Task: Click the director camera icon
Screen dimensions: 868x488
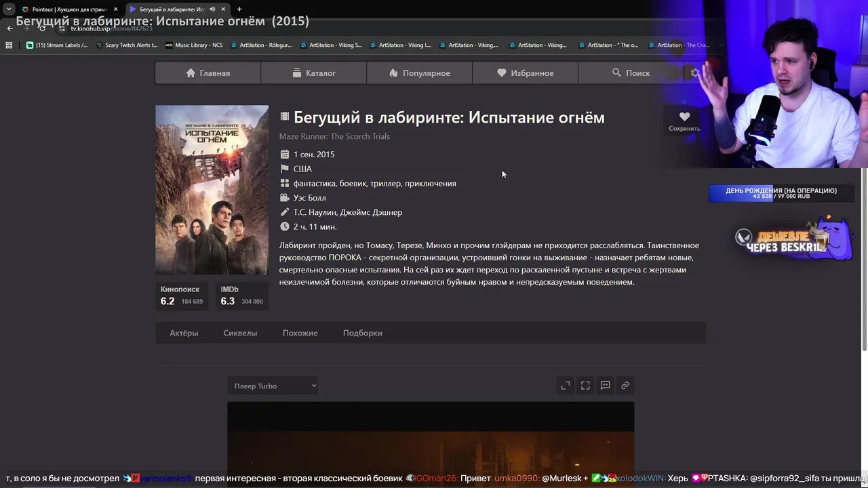Action: pos(285,198)
